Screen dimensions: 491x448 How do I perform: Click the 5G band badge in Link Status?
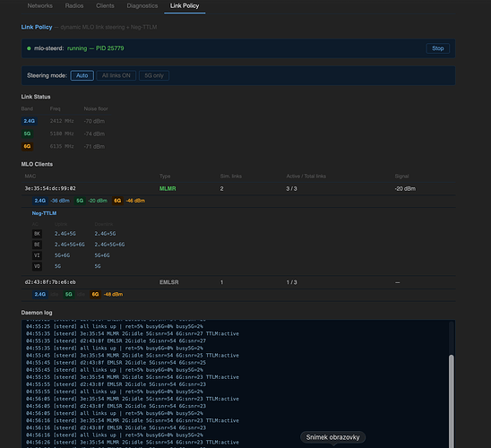(27, 134)
